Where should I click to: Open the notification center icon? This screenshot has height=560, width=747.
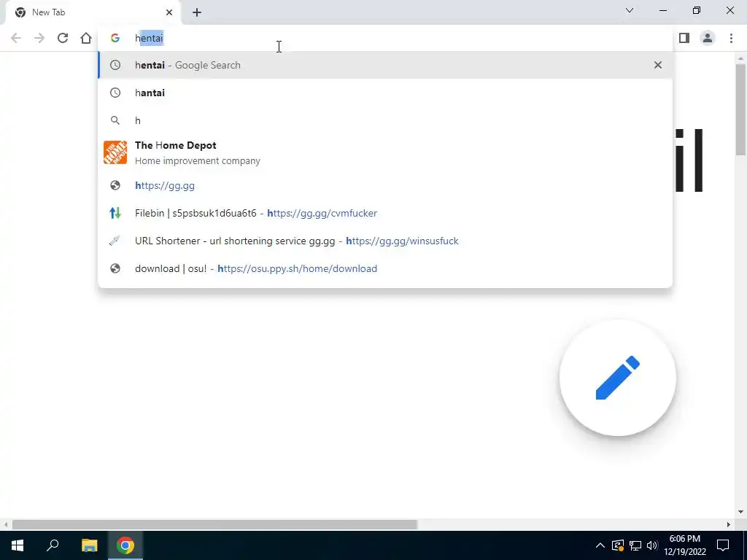[x=723, y=545]
